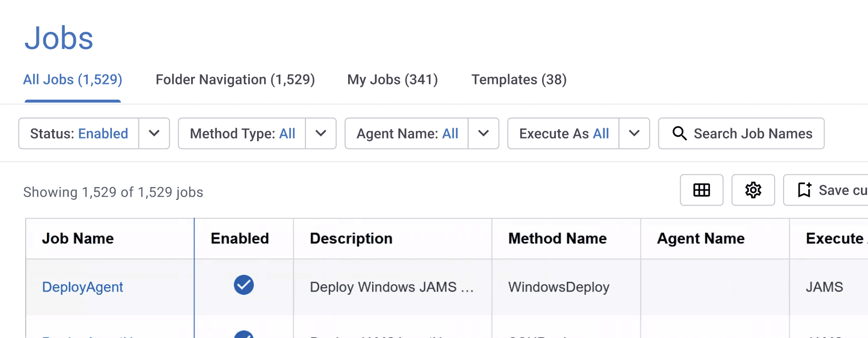Viewport: 868px width, 338px height.
Task: Click the Showing 1,529 of 1,529 jobs text
Action: coord(113,192)
